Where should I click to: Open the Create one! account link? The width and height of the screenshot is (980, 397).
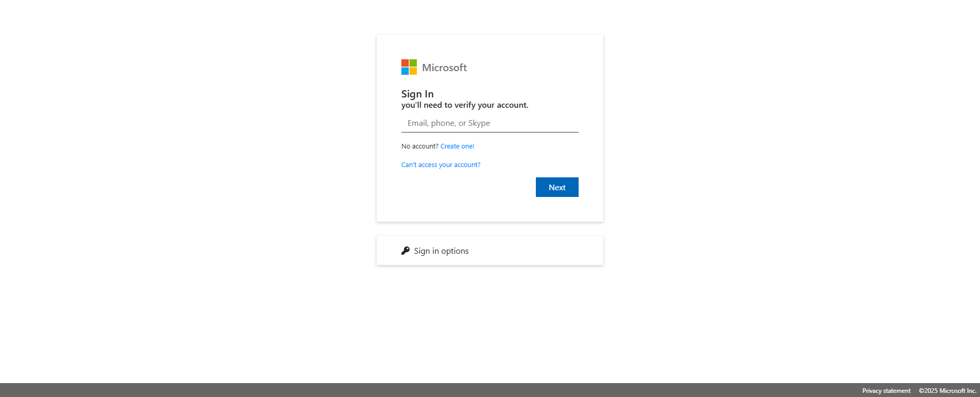458,146
